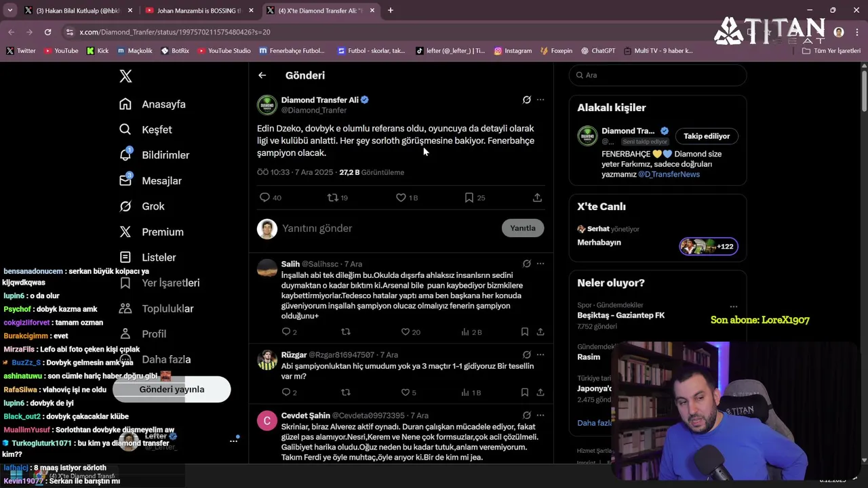Open trend options near Beşiktaş - Gaziantep FK
This screenshot has height=488, width=868.
point(733,306)
